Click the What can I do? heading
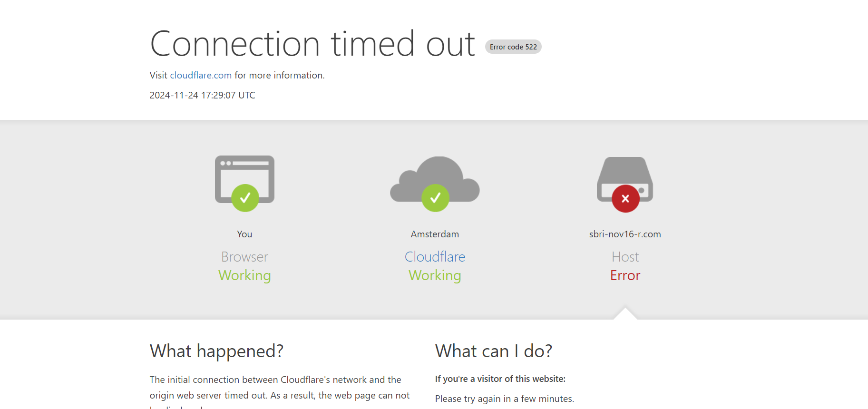Viewport: 868px width, 409px height. click(494, 351)
